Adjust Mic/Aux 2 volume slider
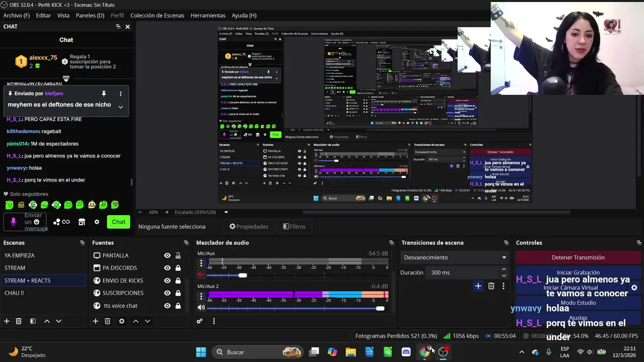Image resolution: width=644 pixels, height=362 pixels. point(380,308)
